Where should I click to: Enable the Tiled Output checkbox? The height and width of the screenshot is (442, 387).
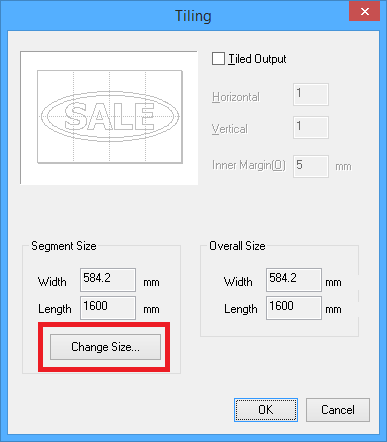218,59
